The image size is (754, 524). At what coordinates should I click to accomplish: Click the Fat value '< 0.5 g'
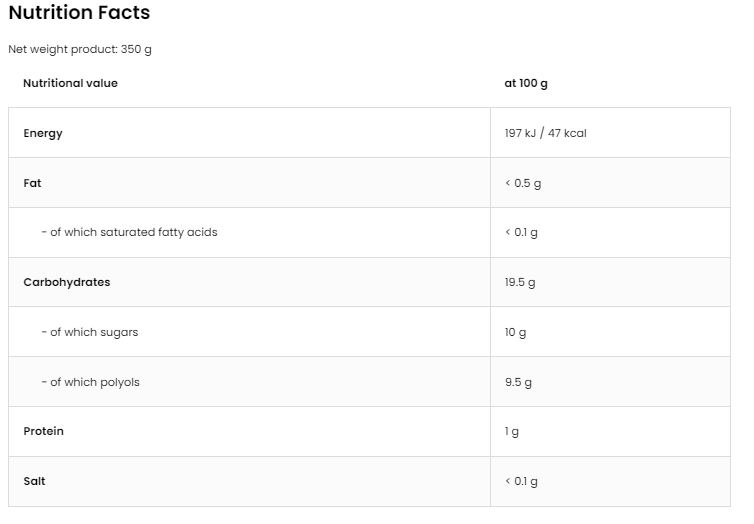click(523, 183)
